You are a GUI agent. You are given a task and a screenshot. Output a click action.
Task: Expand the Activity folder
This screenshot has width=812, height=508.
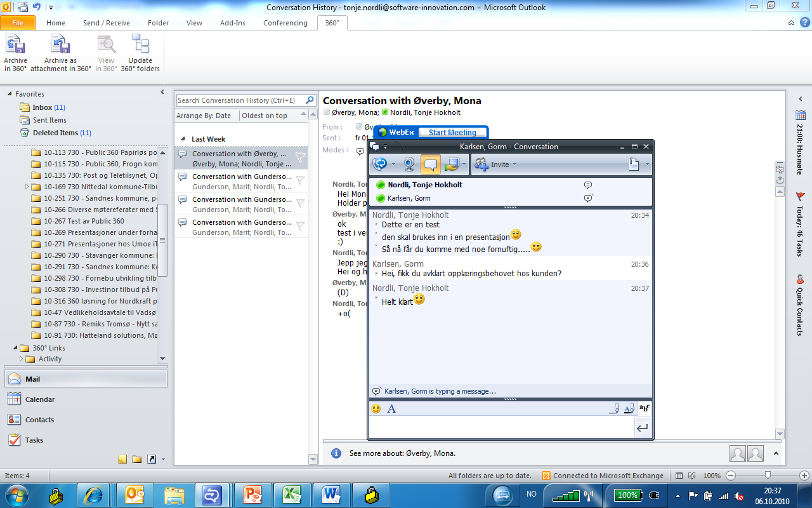pyautogui.click(x=21, y=359)
